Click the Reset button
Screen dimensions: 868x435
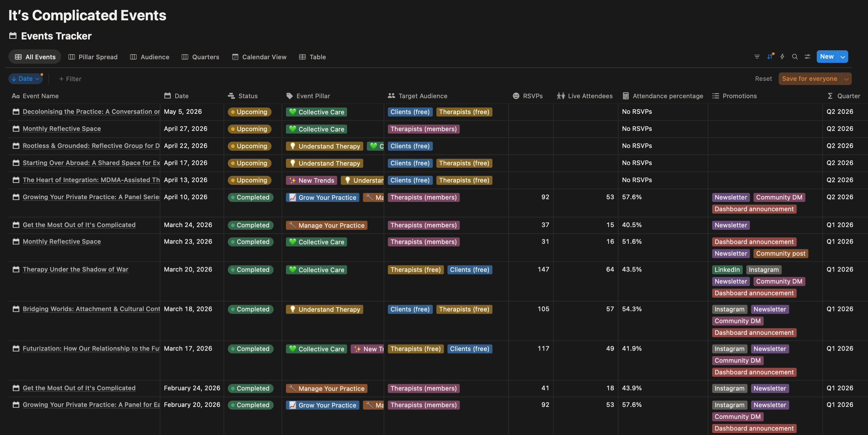(x=763, y=78)
